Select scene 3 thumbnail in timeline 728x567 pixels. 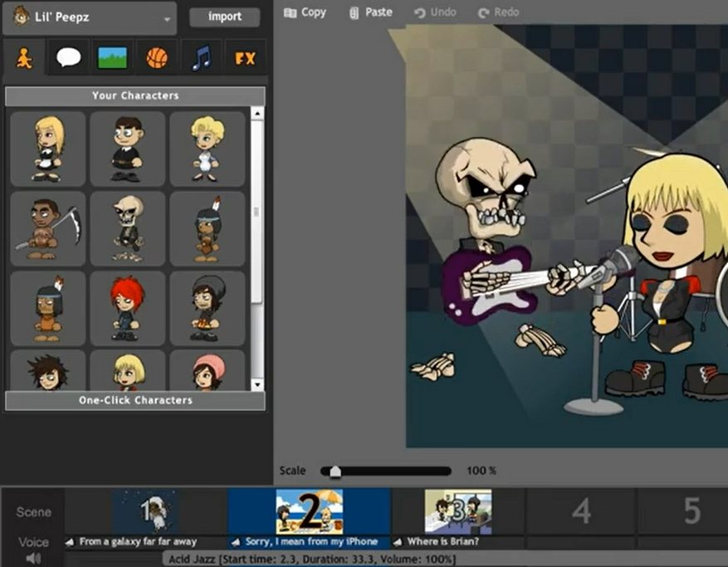point(457,511)
